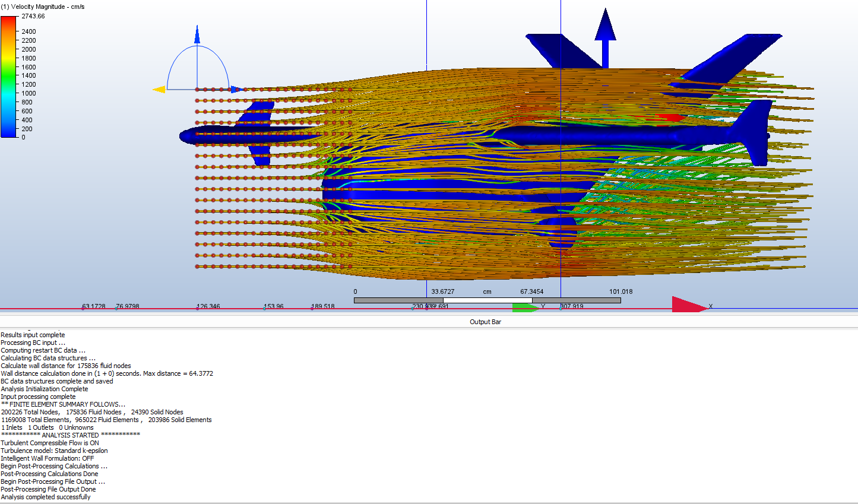Screen dimensions: 858x504
Task: Click the legend maximum value 2743.66
Action: (33, 16)
